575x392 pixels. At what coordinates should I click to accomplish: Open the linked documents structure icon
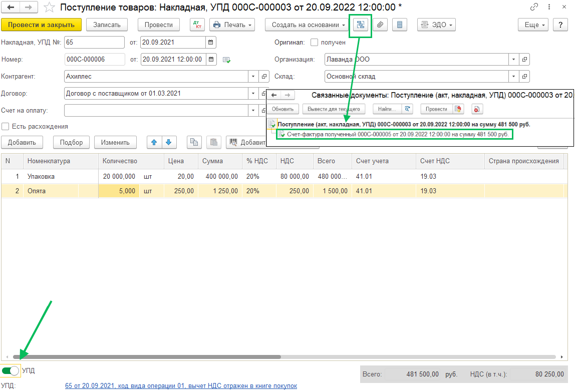click(x=360, y=25)
